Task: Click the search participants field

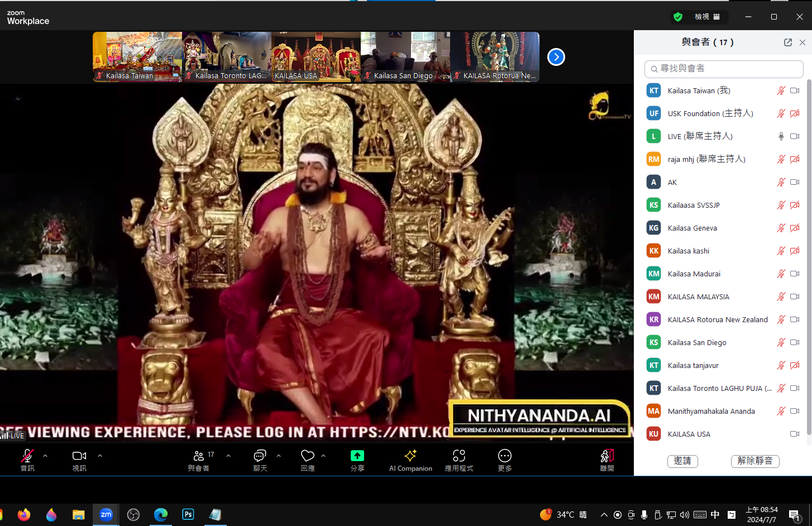Action: pos(724,69)
